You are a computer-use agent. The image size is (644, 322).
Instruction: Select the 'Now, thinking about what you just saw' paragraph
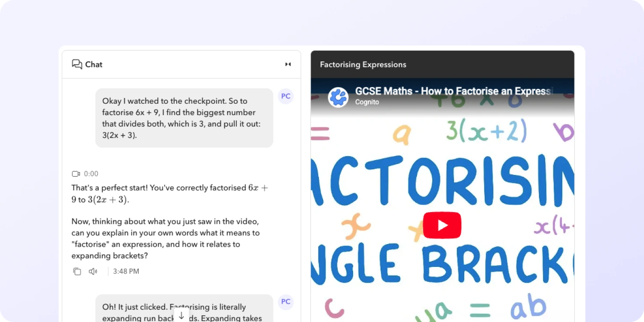pos(166,238)
